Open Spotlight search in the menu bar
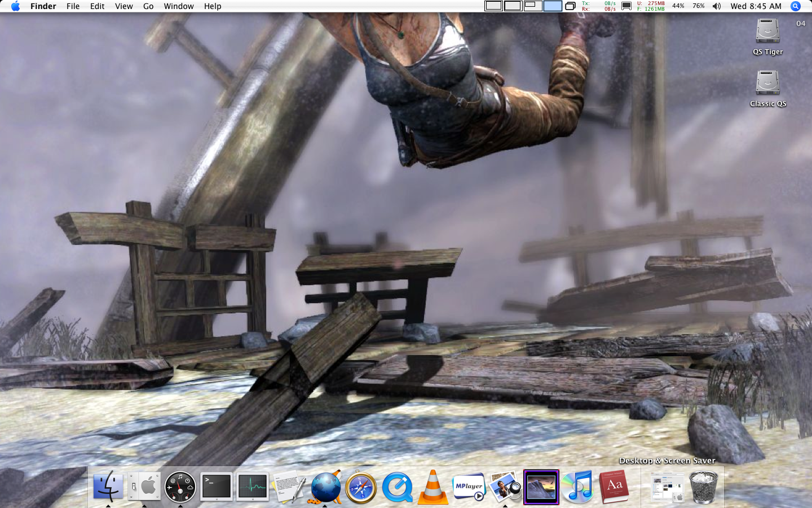The image size is (812, 508). [796, 6]
